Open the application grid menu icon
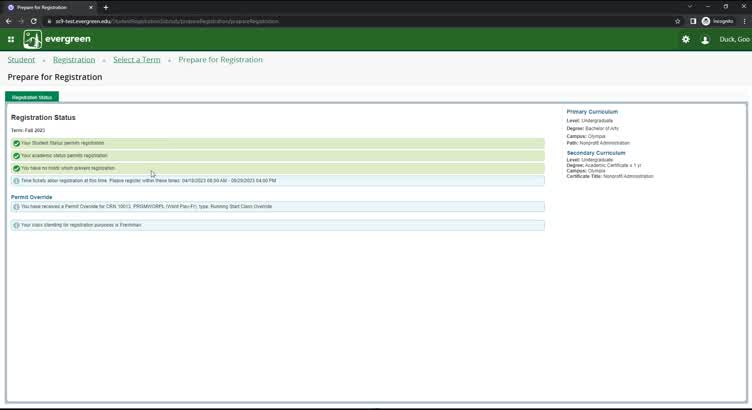 click(11, 39)
